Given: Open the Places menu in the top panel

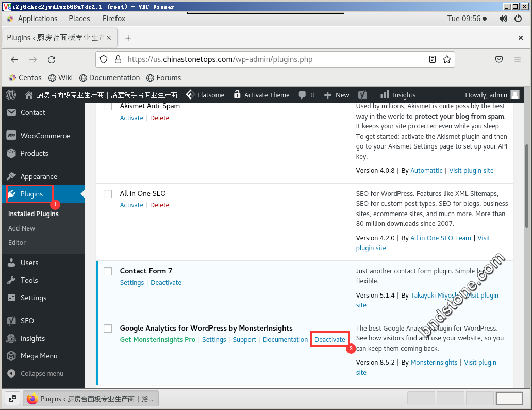Looking at the screenshot, I should click(x=79, y=19).
